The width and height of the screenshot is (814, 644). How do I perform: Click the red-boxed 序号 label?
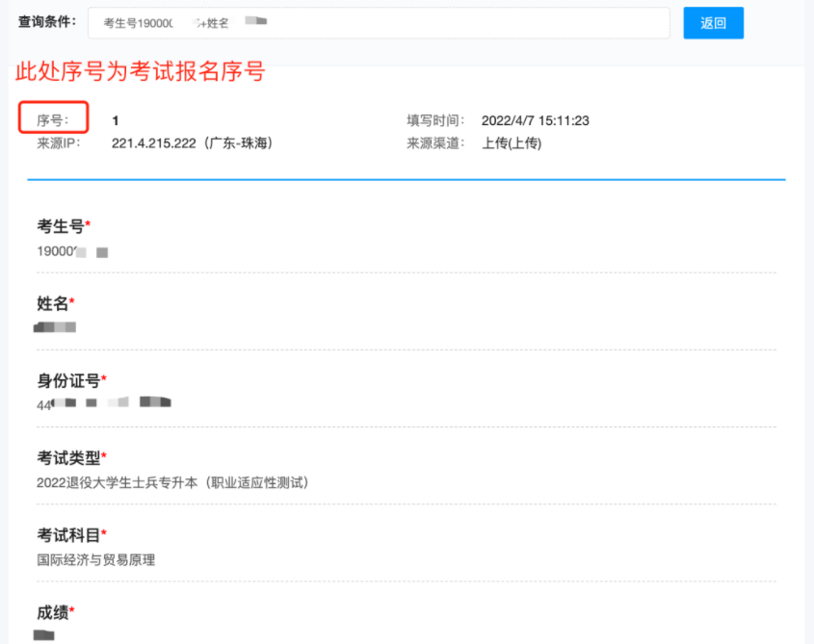click(x=53, y=119)
